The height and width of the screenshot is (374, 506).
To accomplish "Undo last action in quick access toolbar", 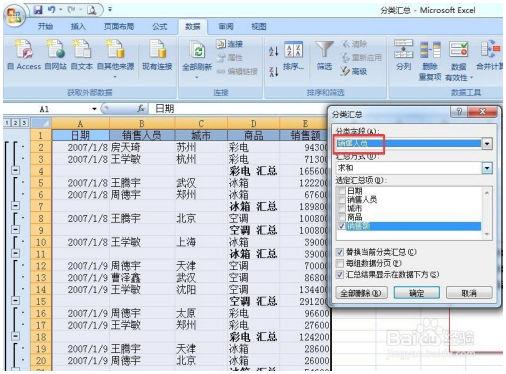I will (52, 10).
